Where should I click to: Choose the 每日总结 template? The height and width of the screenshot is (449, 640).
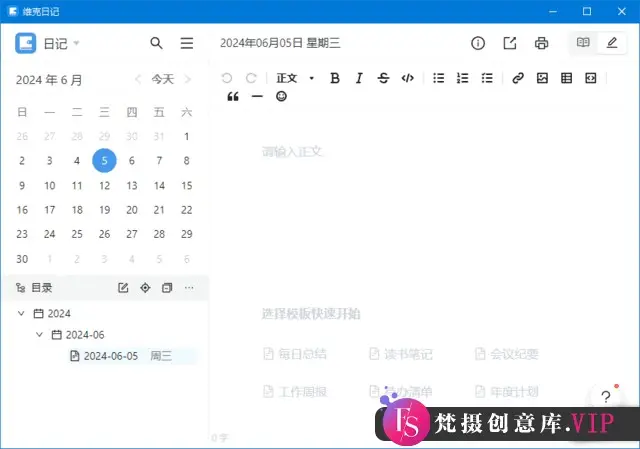[x=295, y=353]
